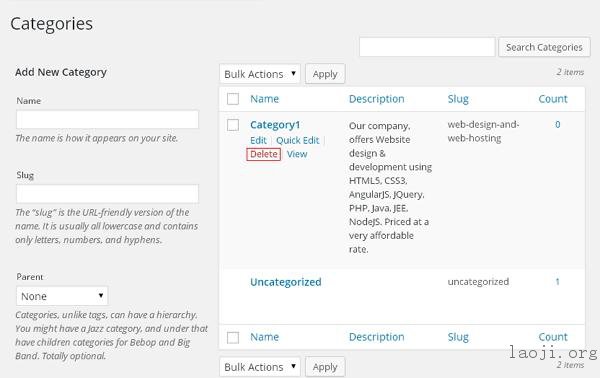Sort by Slug in the table footer
Viewport: 600px width, 378px height.
458,337
